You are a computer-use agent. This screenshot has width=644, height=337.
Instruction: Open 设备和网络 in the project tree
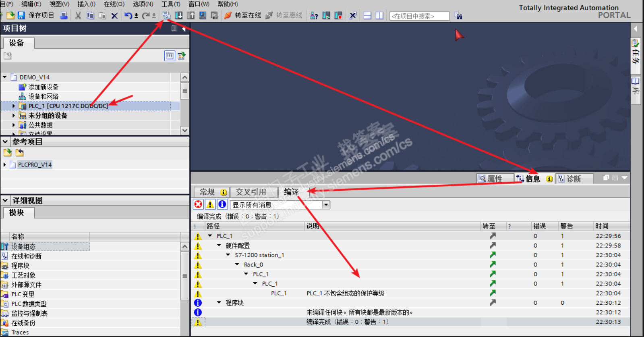(43, 96)
